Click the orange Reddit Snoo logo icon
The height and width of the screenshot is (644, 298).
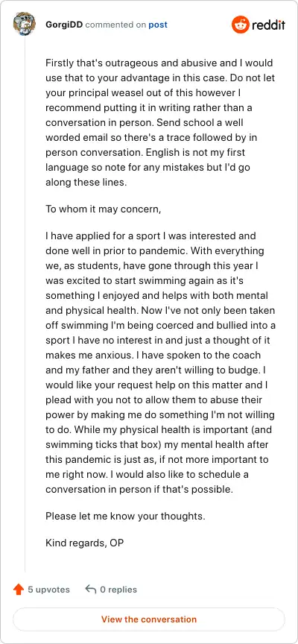[240, 25]
